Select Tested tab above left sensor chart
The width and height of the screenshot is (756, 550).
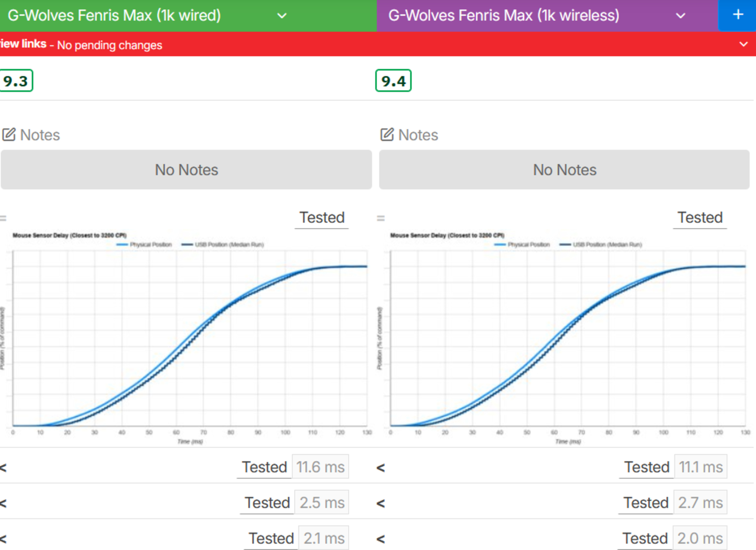tap(322, 218)
